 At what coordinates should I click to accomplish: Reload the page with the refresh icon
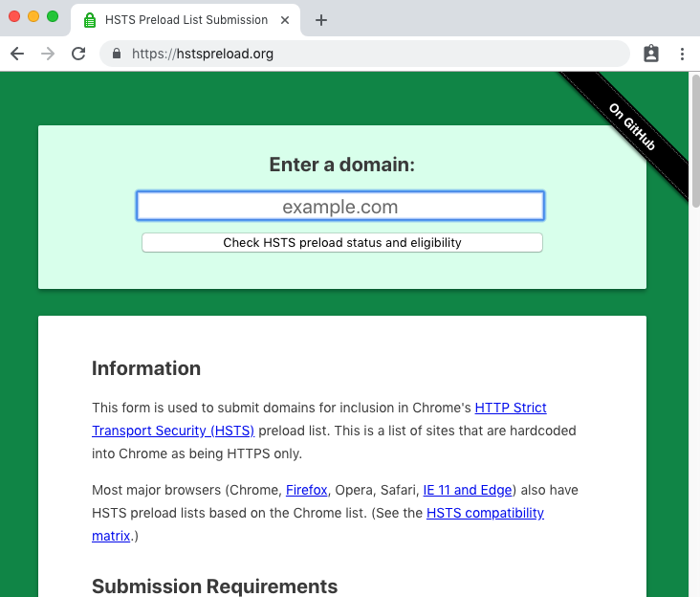[x=78, y=54]
